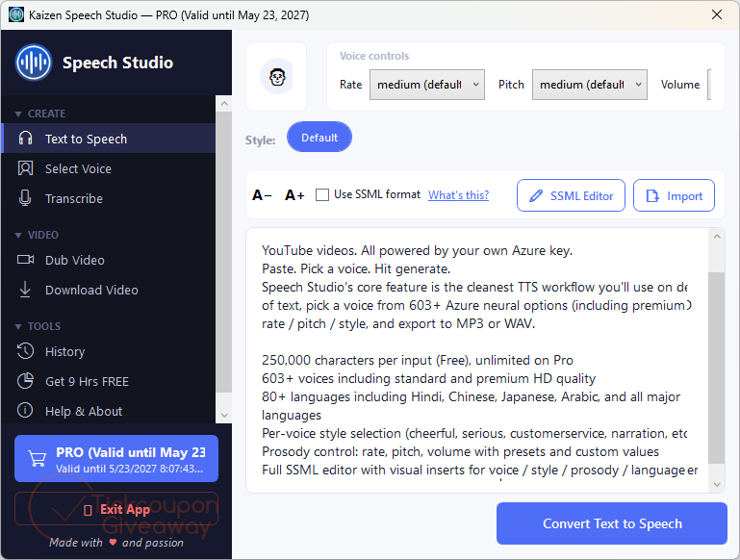The width and height of the screenshot is (740, 560).
Task: Open the Rate dropdown
Action: [427, 85]
